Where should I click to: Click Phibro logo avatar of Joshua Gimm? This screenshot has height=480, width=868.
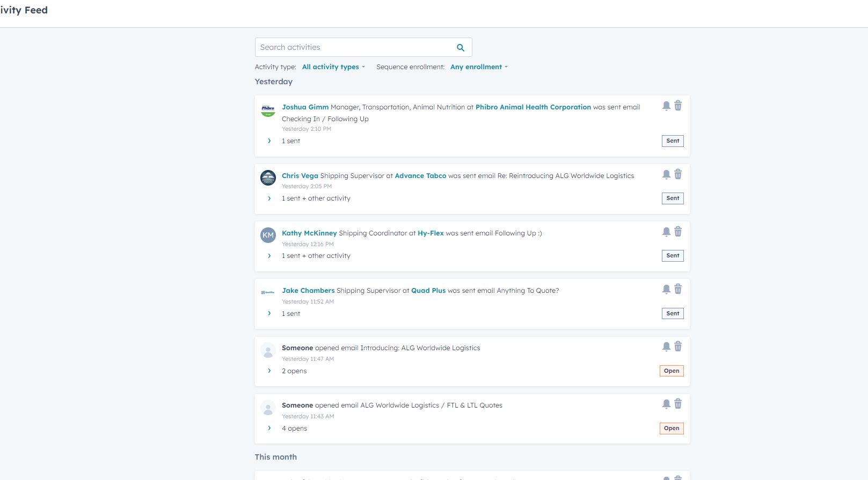268,110
